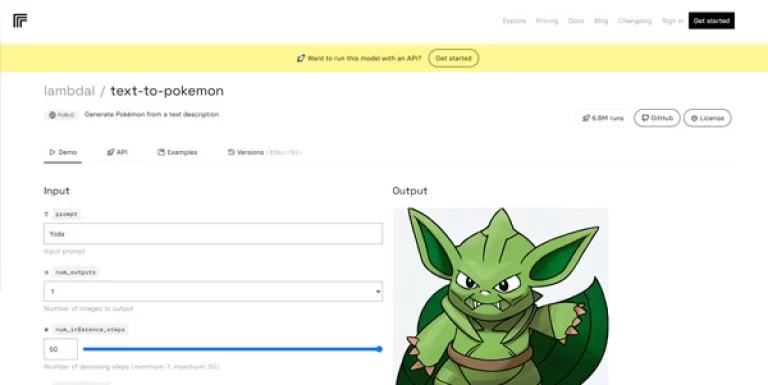Image resolution: width=768 pixels, height=385 pixels.
Task: Click the black Get started button
Action: click(x=711, y=21)
